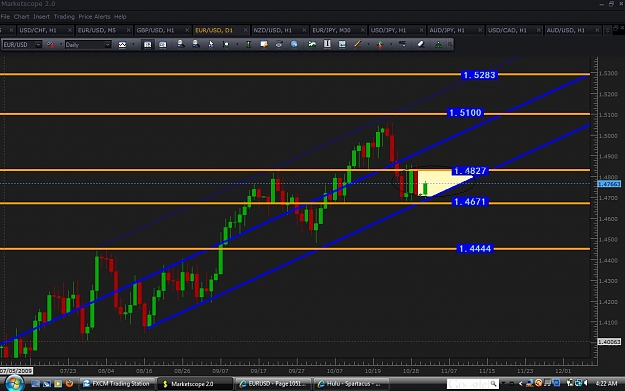Select the 1.4827 horizontal line label

pos(470,171)
